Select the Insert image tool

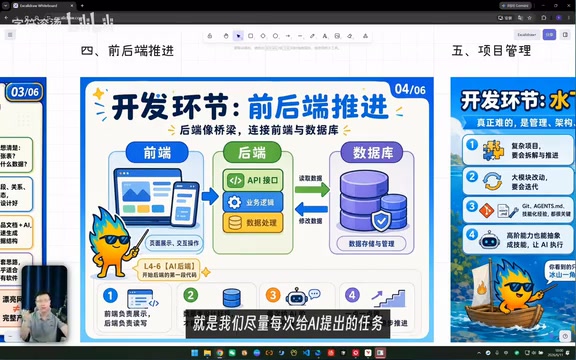tap(337, 36)
